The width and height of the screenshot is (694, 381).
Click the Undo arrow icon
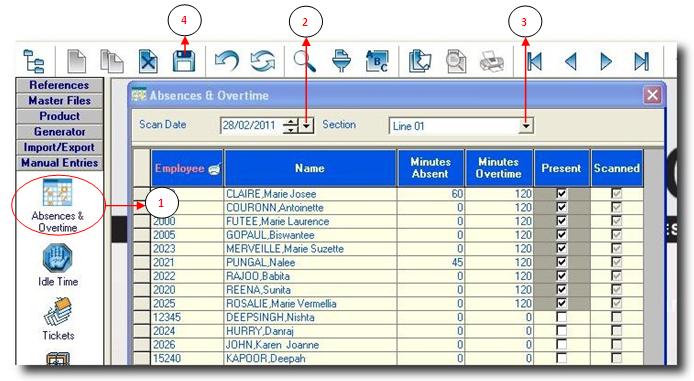[227, 61]
